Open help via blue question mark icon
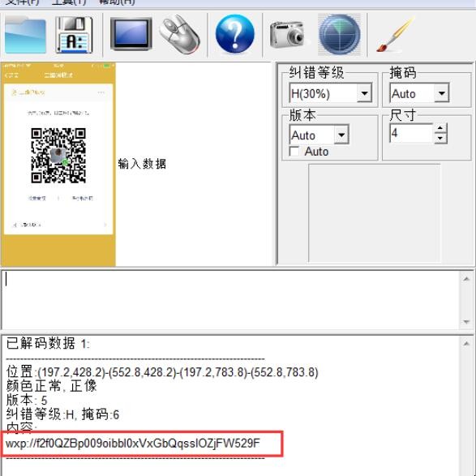This screenshot has height=476, width=476. [234, 34]
